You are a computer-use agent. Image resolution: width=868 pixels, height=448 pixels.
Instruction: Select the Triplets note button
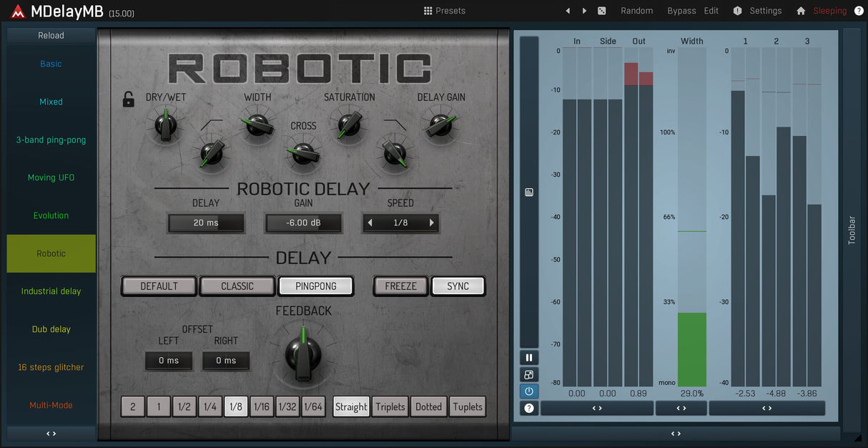(390, 406)
